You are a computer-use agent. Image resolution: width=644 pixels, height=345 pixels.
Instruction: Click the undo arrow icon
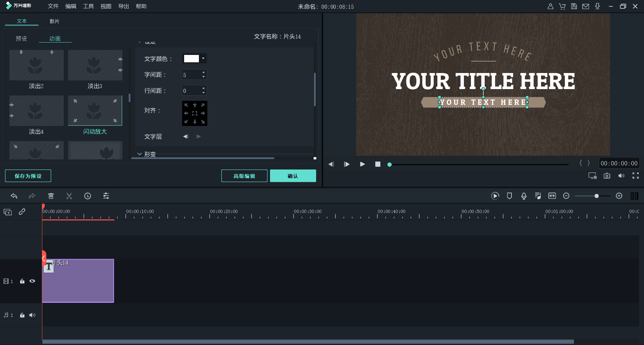point(14,196)
